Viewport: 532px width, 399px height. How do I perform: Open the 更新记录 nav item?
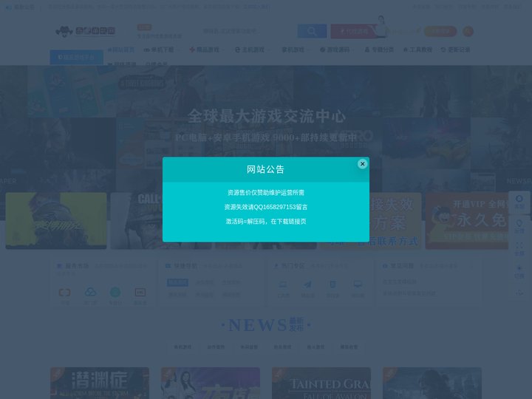tap(455, 50)
